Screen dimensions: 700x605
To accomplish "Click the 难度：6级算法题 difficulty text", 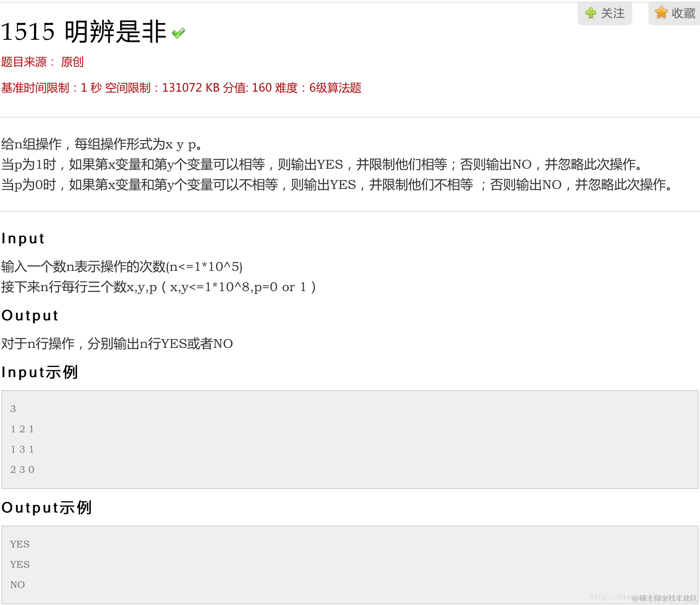I will [318, 88].
